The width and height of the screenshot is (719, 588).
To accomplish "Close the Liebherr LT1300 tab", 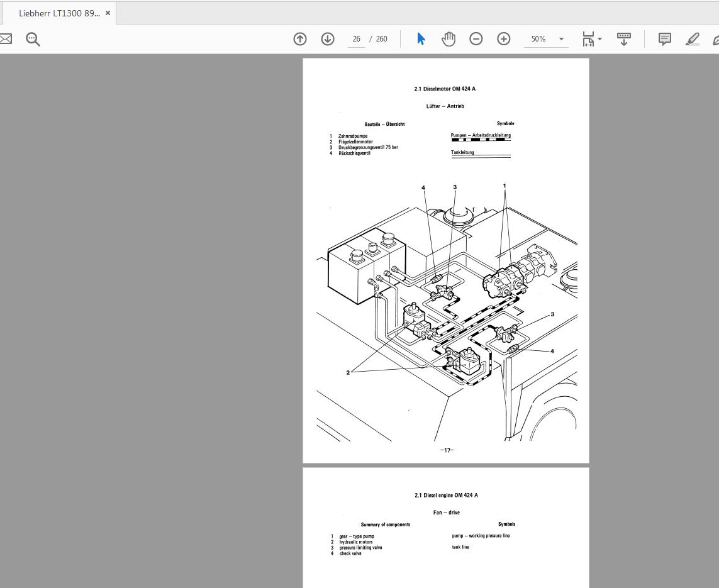I will pos(108,12).
